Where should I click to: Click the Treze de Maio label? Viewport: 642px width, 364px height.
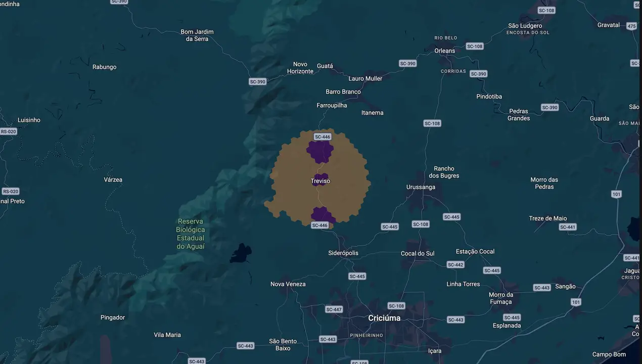pyautogui.click(x=548, y=218)
